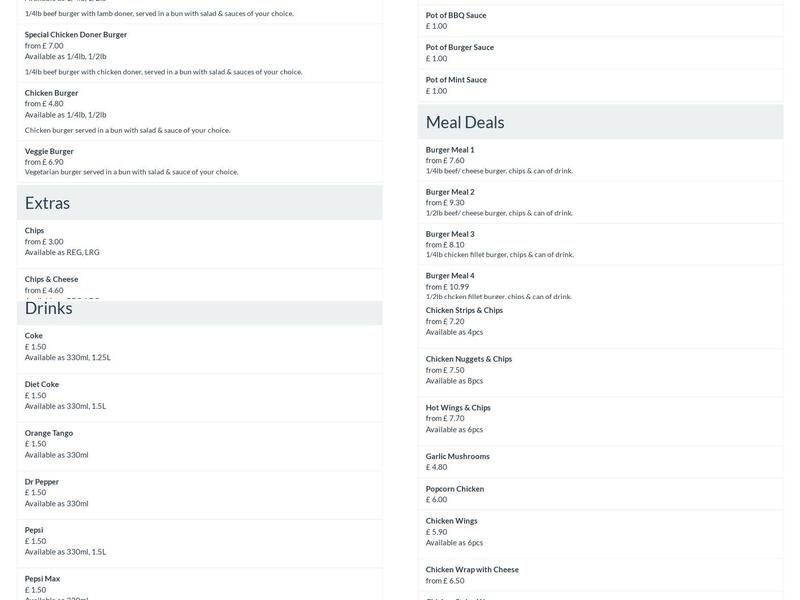This screenshot has height=600, width=800.
Task: Select the Garlic Mushrooms item
Action: (x=458, y=456)
